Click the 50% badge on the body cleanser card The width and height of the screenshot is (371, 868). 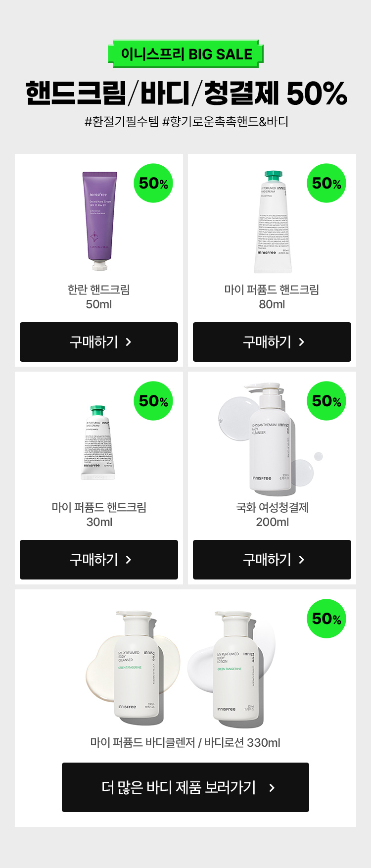(326, 619)
